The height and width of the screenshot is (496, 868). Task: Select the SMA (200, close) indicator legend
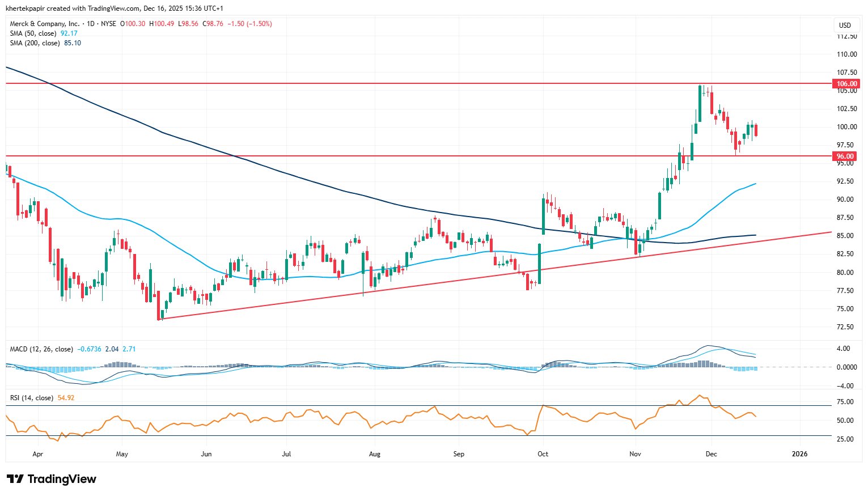pyautogui.click(x=35, y=43)
